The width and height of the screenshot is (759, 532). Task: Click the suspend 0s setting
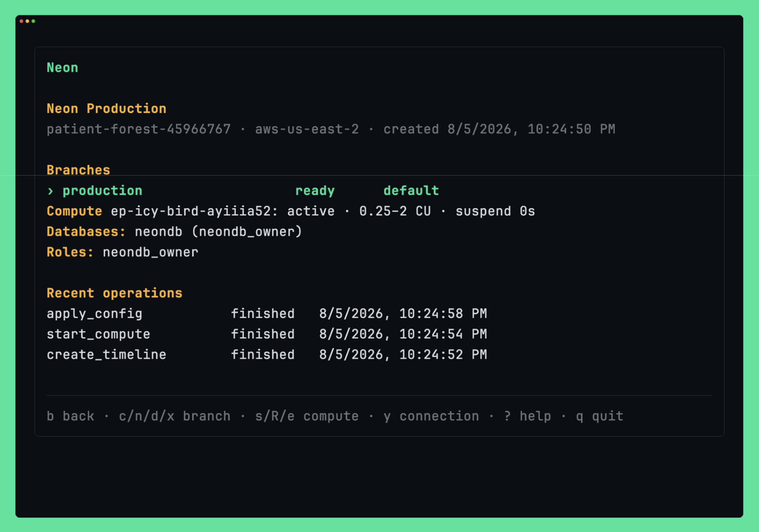click(495, 211)
